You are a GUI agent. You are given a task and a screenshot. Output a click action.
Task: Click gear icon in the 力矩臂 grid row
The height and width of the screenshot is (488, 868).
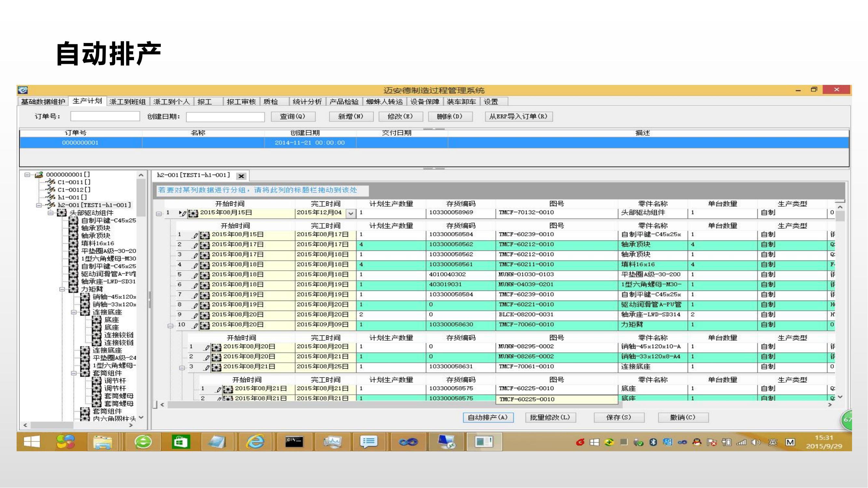tap(204, 325)
